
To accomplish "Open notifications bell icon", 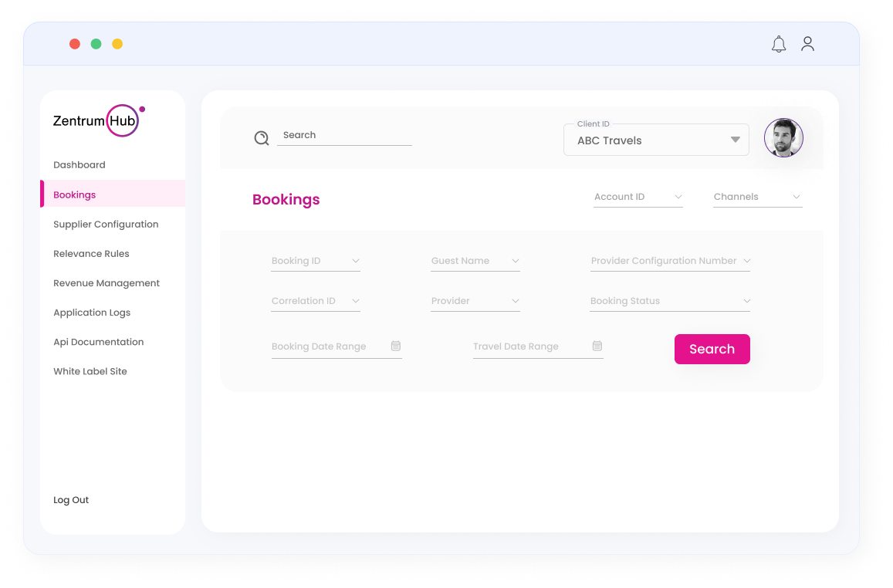I will click(x=779, y=45).
